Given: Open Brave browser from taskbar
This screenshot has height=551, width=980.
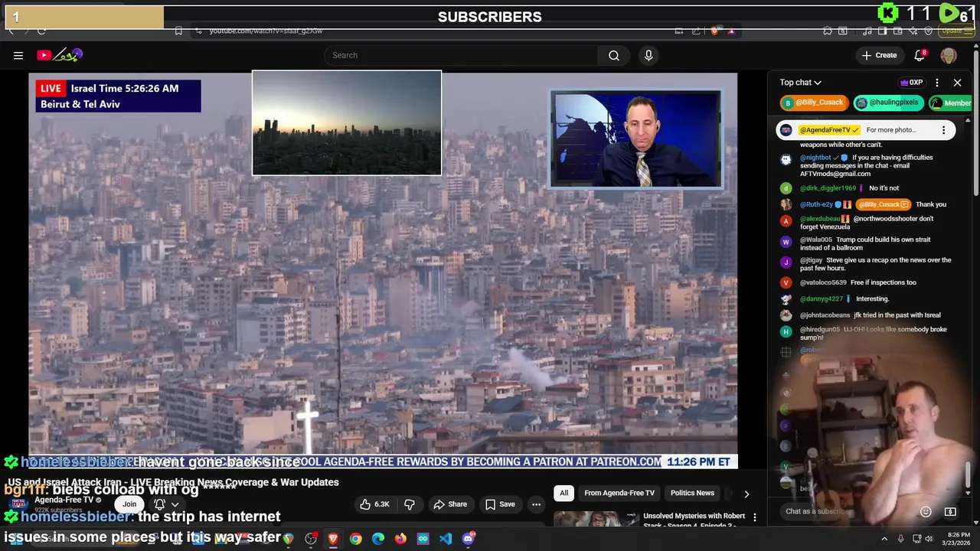Looking at the screenshot, I should (333, 539).
